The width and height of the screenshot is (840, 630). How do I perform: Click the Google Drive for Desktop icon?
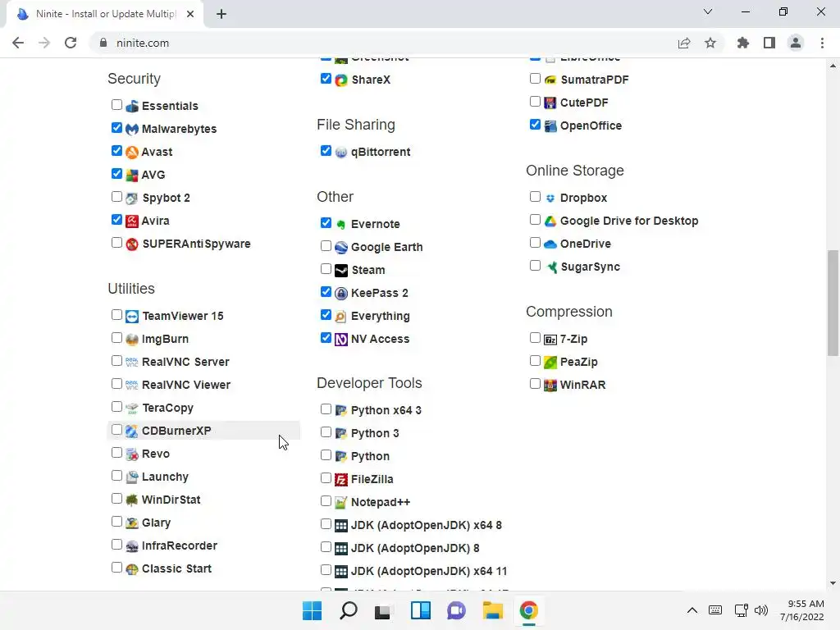tap(550, 221)
